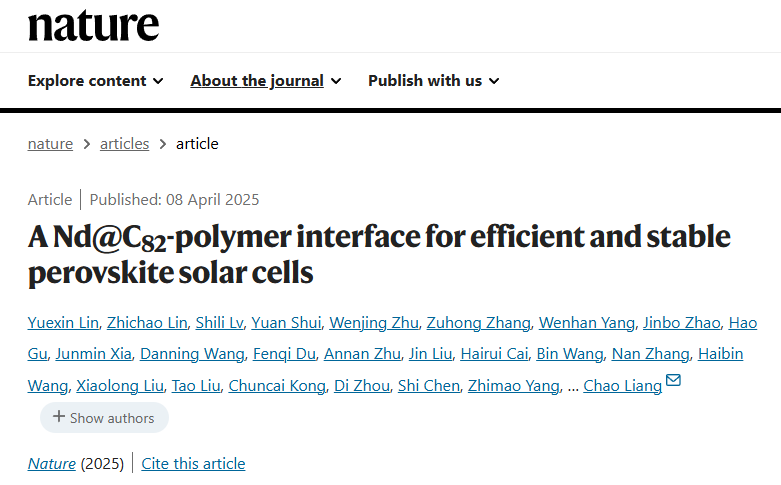Open the articles breadcrumb link
This screenshot has width=781, height=485.
tap(125, 144)
